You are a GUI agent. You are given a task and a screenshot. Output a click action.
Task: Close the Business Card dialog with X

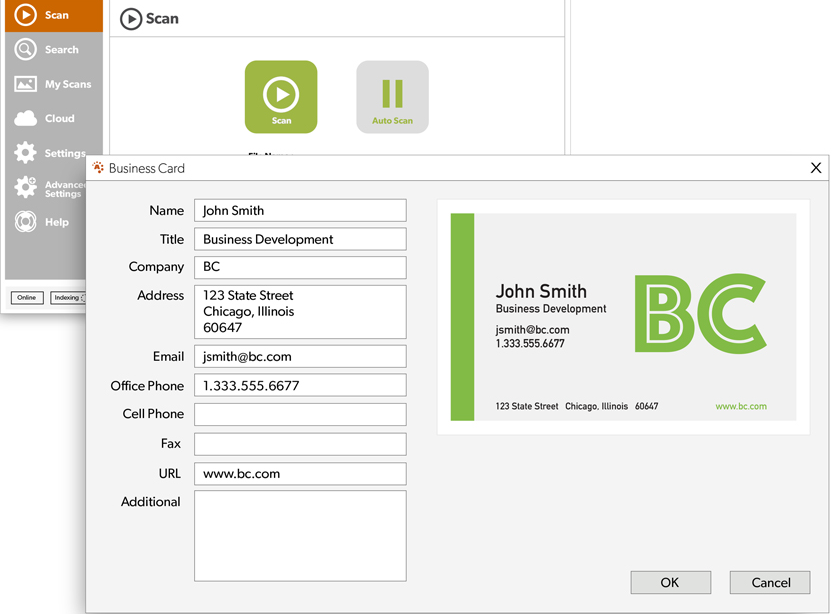815,168
